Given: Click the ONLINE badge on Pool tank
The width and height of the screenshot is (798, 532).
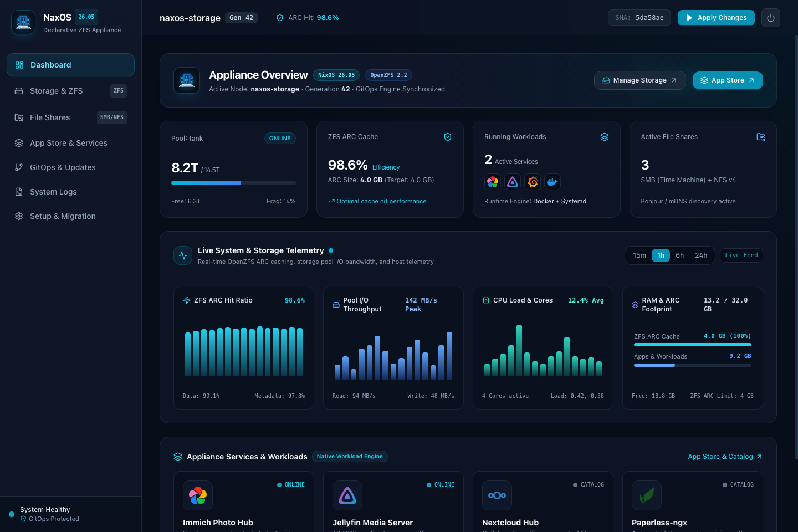Looking at the screenshot, I should (280, 139).
